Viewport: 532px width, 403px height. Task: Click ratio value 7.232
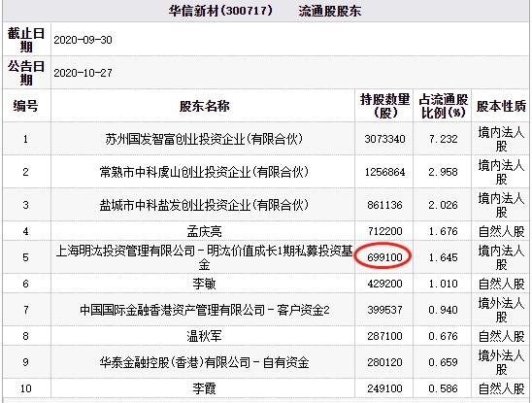click(x=443, y=139)
